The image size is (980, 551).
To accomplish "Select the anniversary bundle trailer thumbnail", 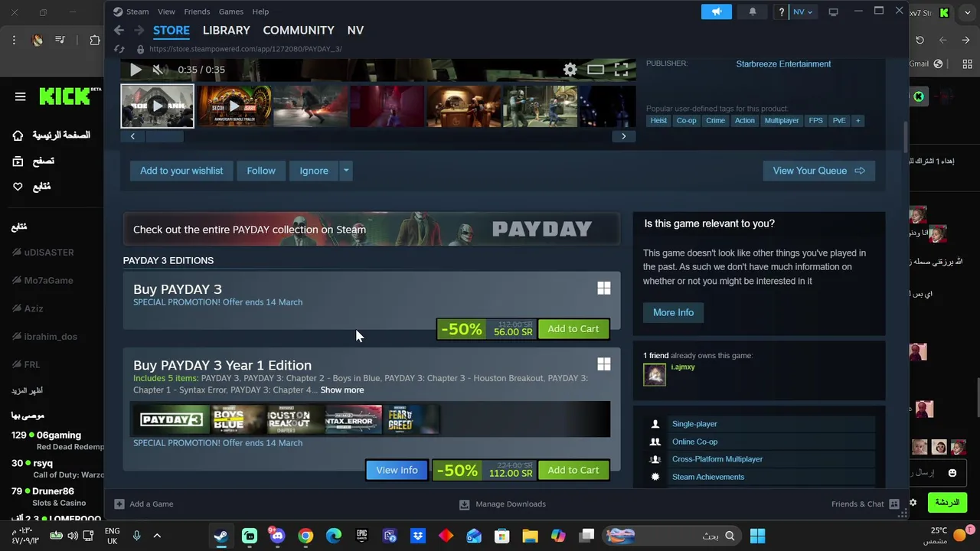I will (x=234, y=106).
